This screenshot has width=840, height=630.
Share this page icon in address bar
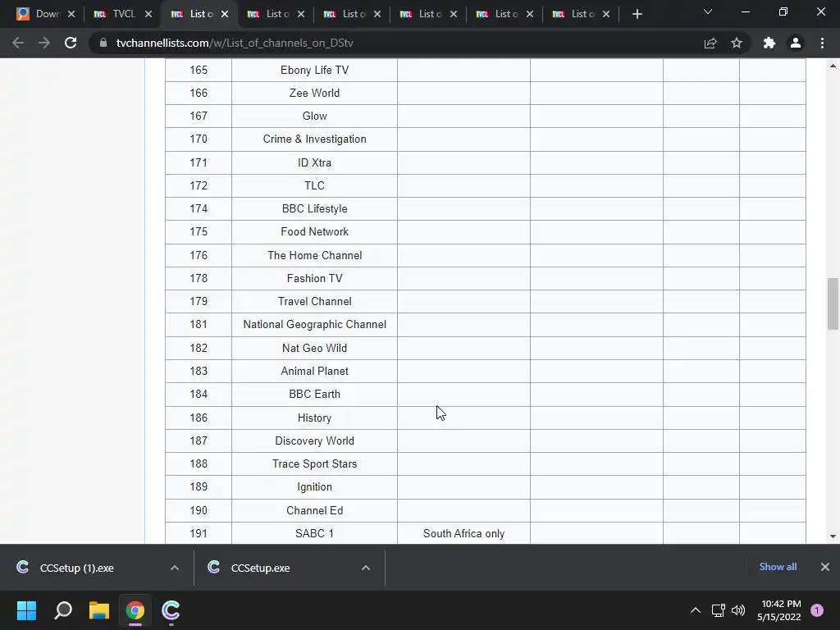[710, 43]
